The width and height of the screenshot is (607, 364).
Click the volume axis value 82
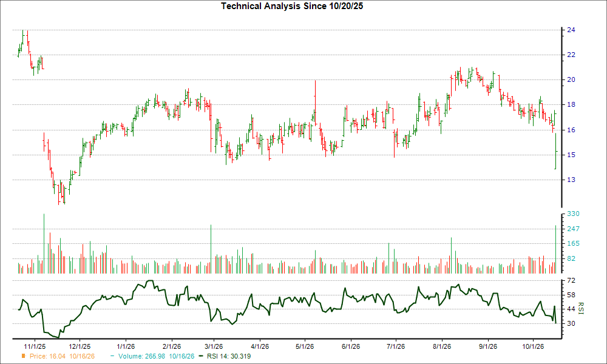pos(571,258)
